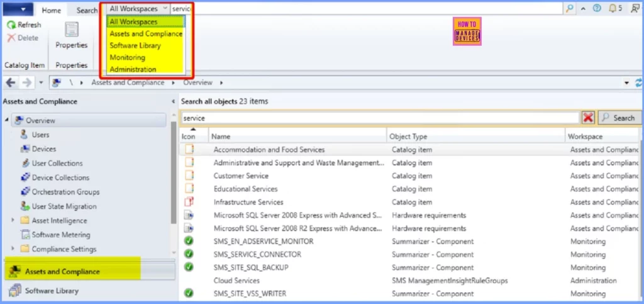This screenshot has height=304, width=644.
Task: Expand breadcrumb arrow after Assets and Compliance
Action: point(173,82)
